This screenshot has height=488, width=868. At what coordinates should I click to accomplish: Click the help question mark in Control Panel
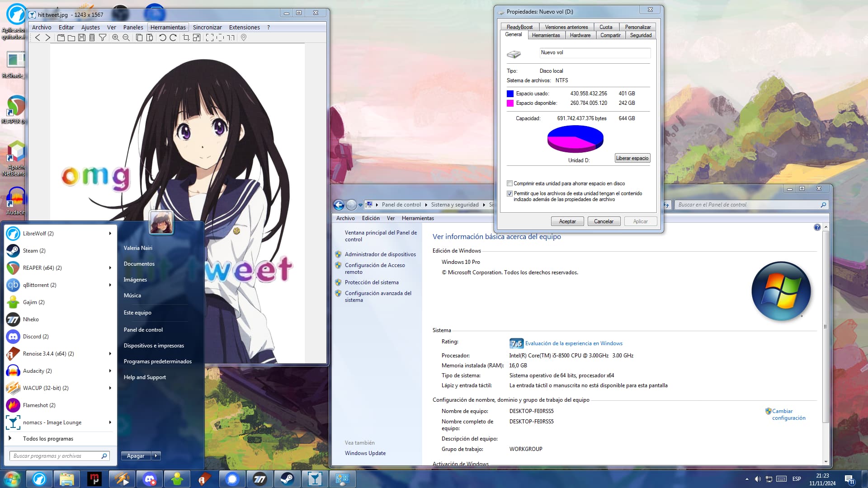[817, 227]
